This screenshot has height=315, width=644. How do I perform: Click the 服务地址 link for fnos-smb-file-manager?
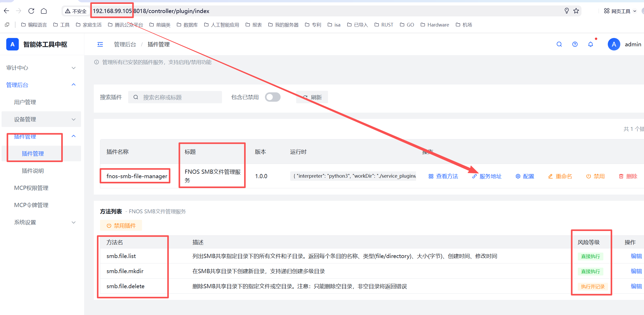487,176
